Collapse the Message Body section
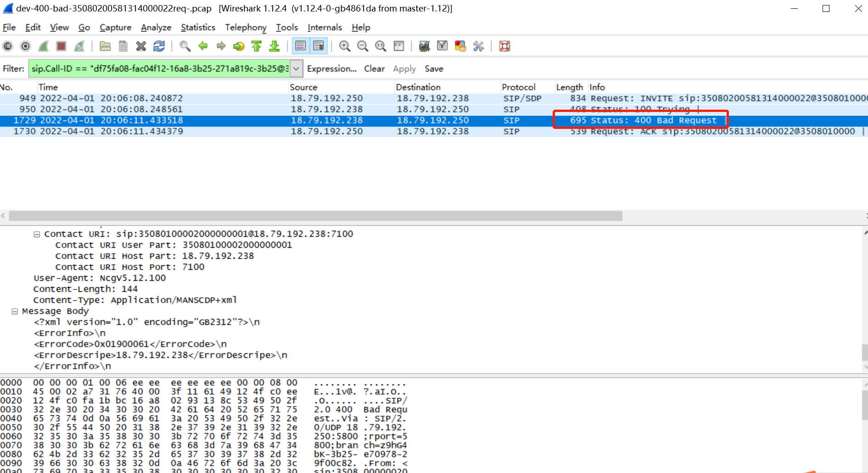The image size is (868, 473). click(15, 312)
